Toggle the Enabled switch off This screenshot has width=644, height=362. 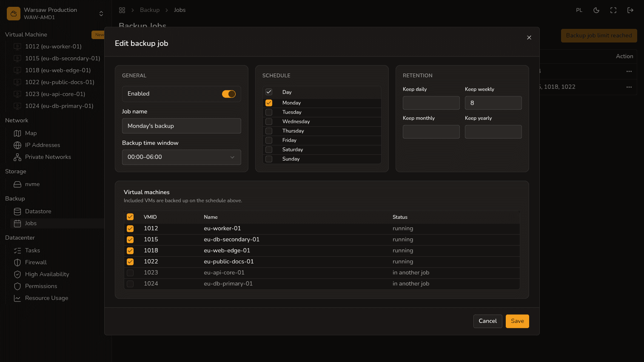[229, 94]
